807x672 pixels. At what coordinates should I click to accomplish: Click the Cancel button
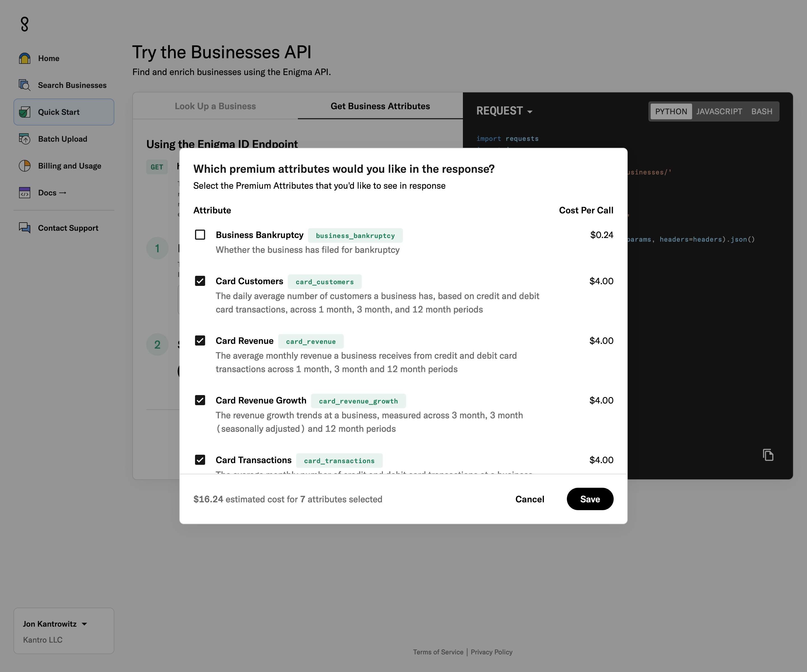click(530, 499)
